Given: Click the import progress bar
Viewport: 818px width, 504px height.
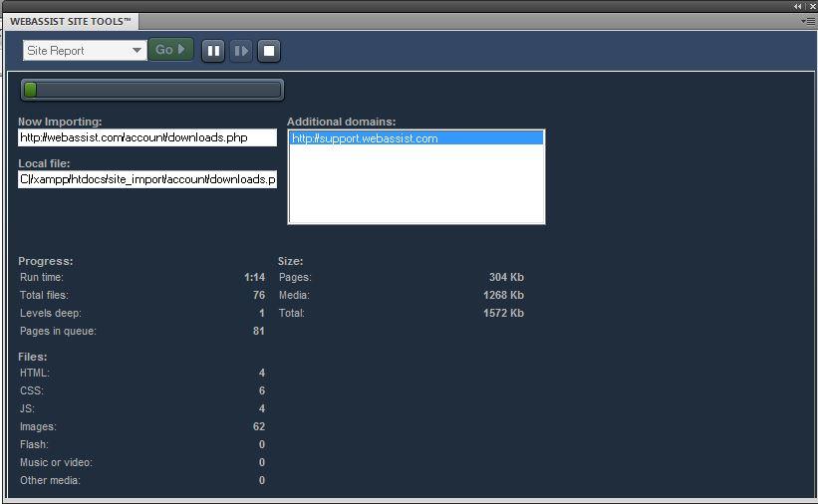Looking at the screenshot, I should tap(152, 90).
